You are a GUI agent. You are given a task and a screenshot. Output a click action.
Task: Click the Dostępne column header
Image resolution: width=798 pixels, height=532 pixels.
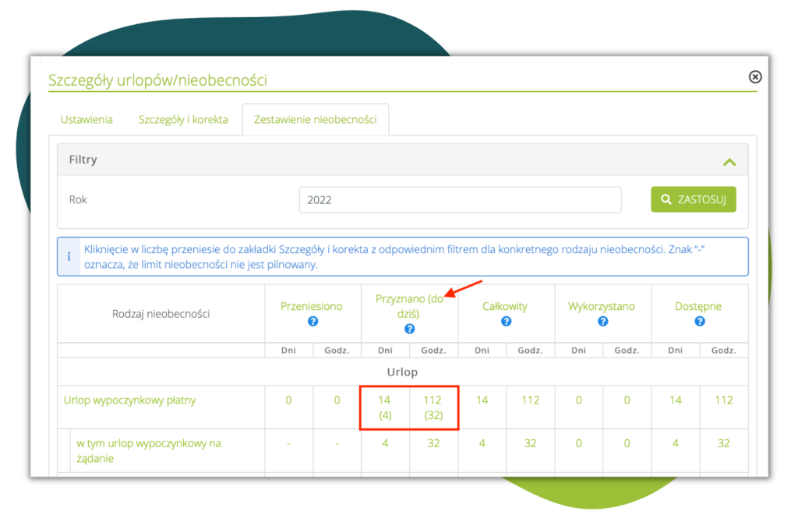pyautogui.click(x=698, y=306)
